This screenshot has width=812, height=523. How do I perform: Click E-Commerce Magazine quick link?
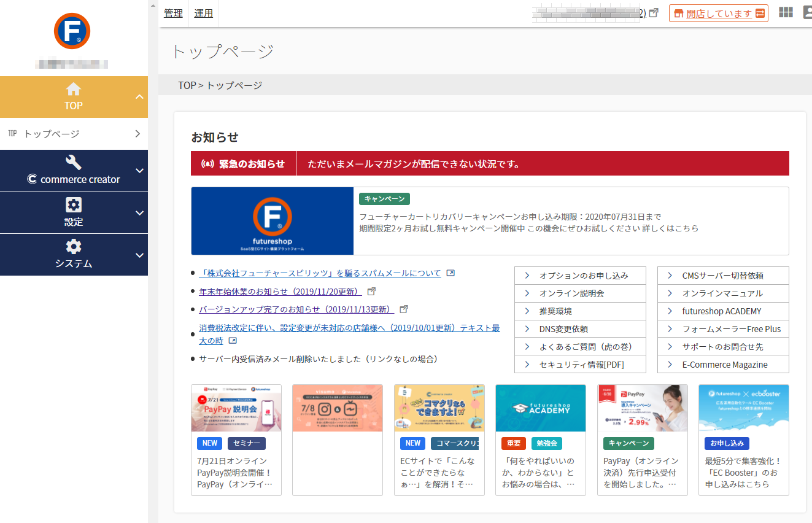(723, 365)
